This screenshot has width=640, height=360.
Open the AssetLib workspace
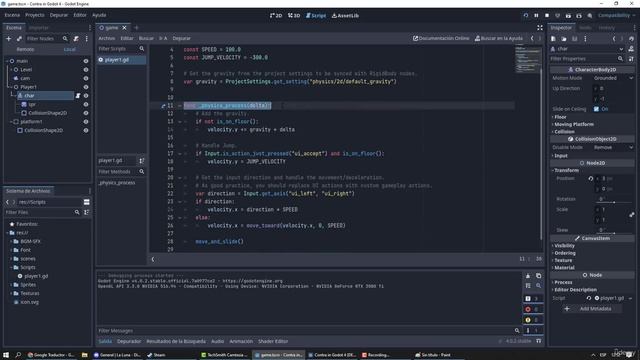[345, 16]
